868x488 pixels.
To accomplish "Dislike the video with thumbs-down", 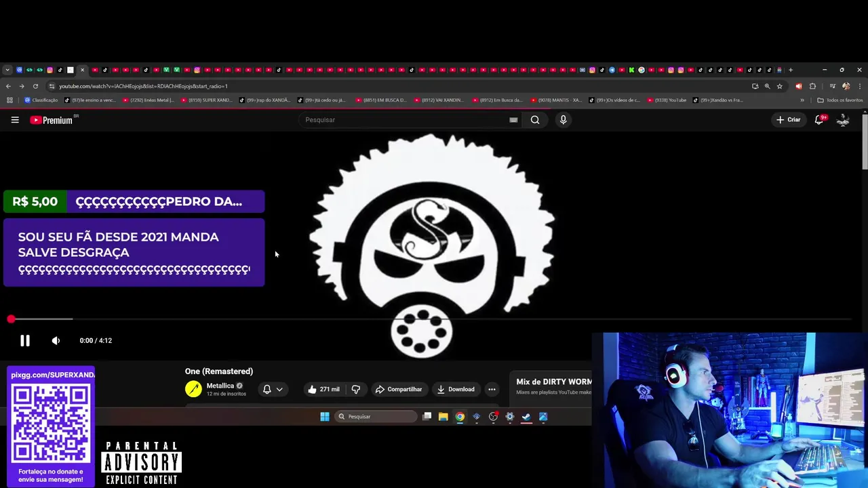I will click(x=355, y=389).
